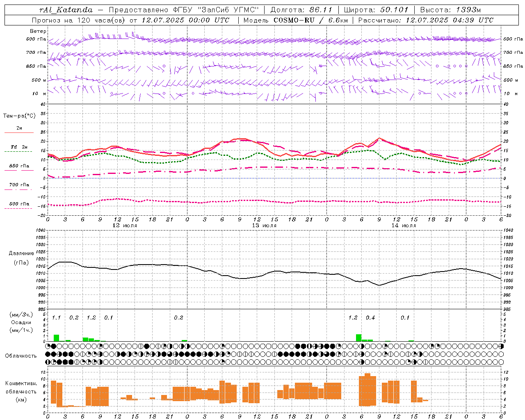Select the elevation text Высота: 1393м

point(450,10)
